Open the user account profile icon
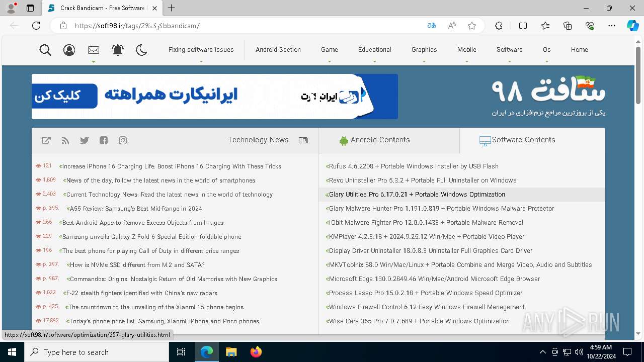The height and width of the screenshot is (362, 644). [x=69, y=50]
